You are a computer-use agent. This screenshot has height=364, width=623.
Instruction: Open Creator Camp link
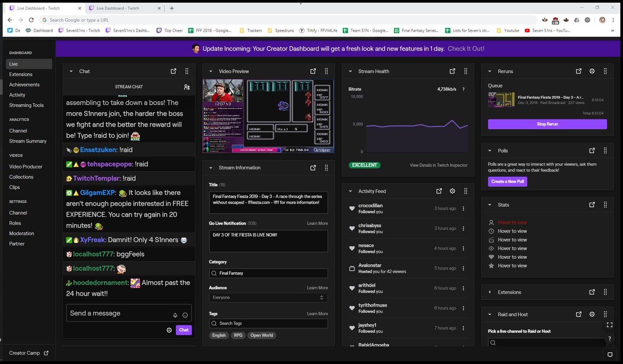point(29,353)
